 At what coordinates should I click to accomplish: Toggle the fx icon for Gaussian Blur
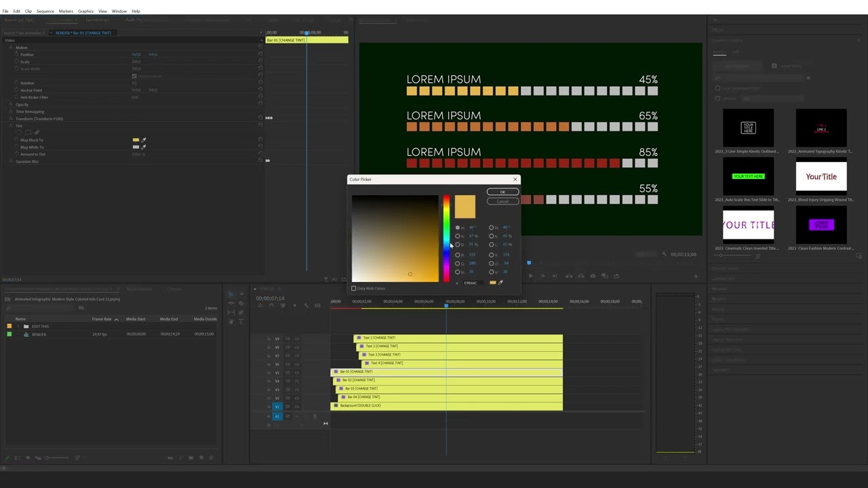click(12, 161)
